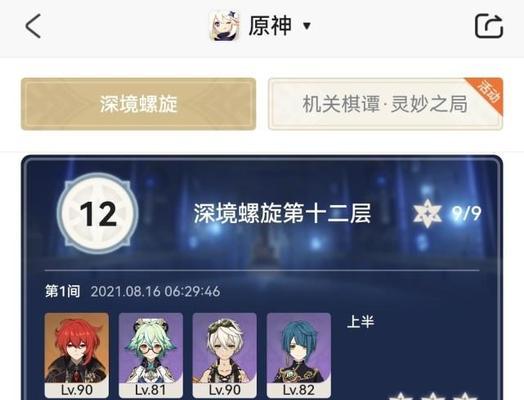Click the floor 12 circular badge
This screenshot has height=400, width=524.
(98, 213)
